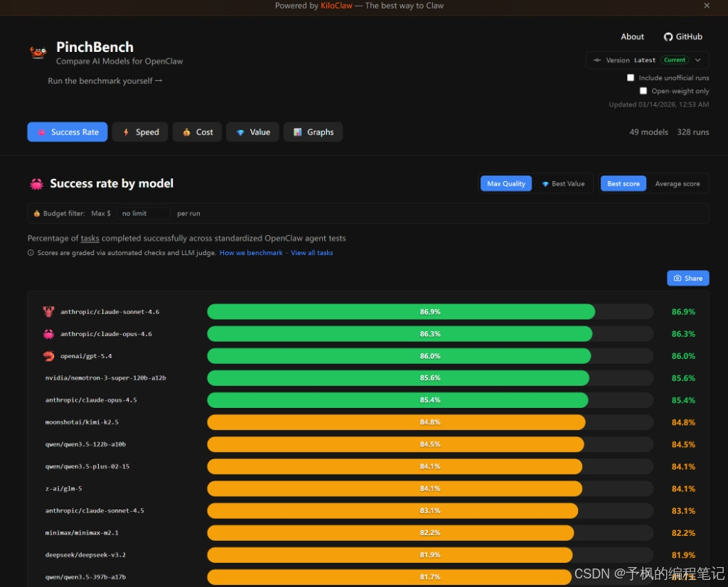Close the KiloClaw banner

click(x=707, y=6)
